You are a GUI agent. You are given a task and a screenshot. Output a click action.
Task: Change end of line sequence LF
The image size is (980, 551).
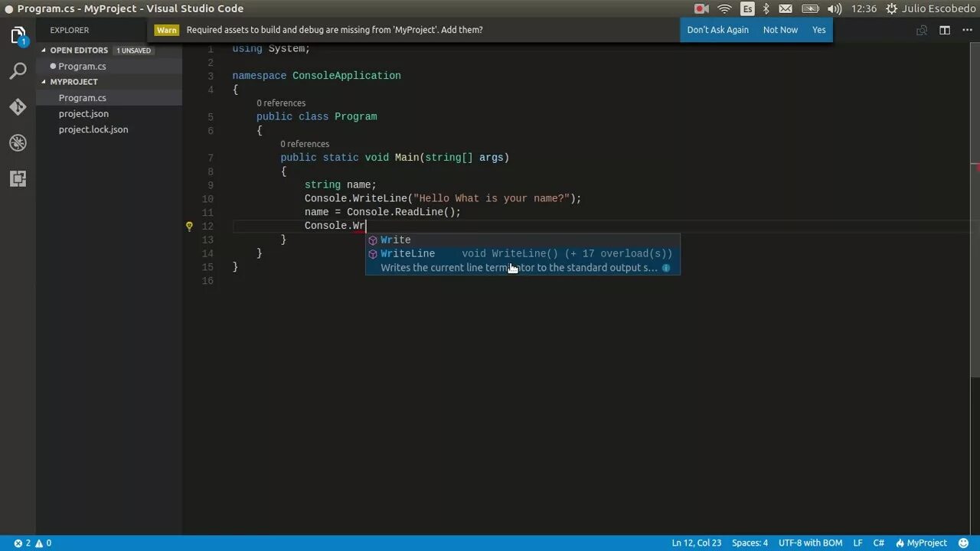point(858,543)
